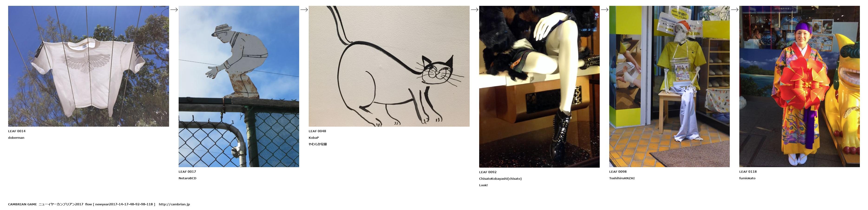The image size is (868, 210).
Task: Open the ink cat drawing image
Action: point(389,66)
